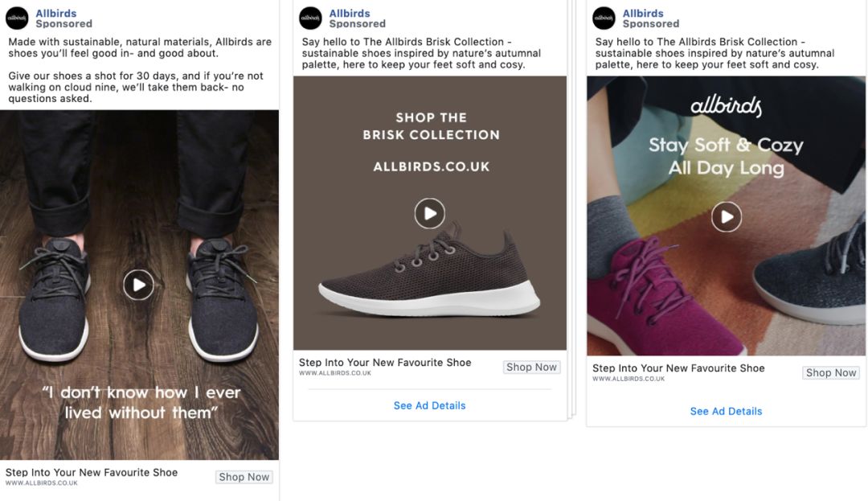868x501 pixels.
Task: Play the Shop the Brisk Collection video
Action: tap(430, 213)
